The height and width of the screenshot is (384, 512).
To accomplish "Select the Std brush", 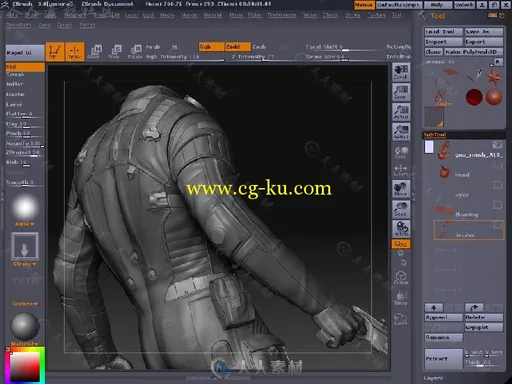I will [x=25, y=67].
